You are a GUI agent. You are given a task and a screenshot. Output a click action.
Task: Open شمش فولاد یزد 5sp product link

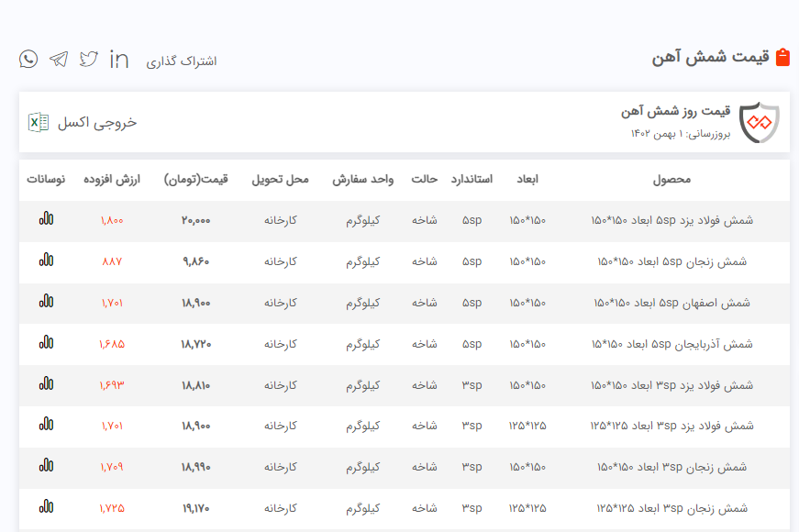[x=671, y=221]
